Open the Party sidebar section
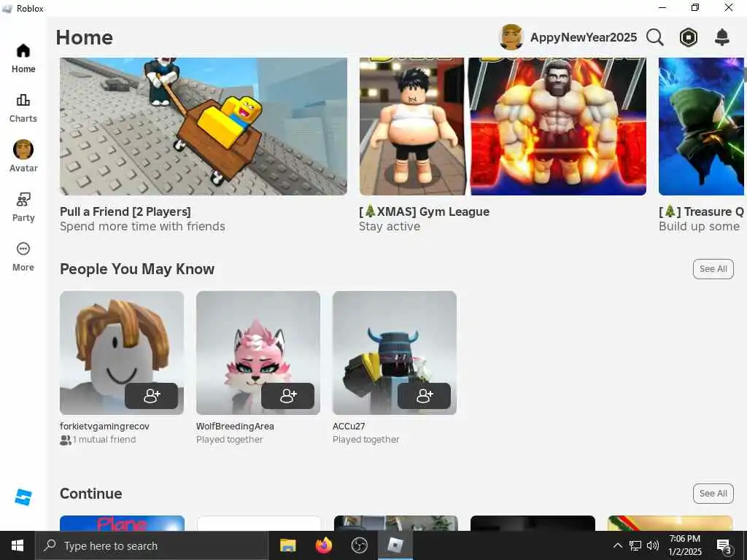This screenshot has height=560, width=747. (x=23, y=207)
